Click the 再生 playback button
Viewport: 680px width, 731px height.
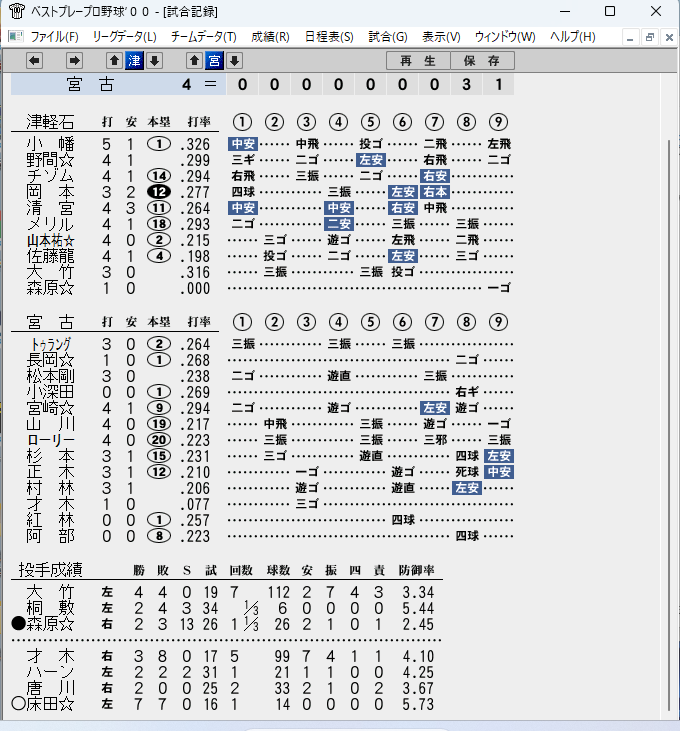[418, 61]
